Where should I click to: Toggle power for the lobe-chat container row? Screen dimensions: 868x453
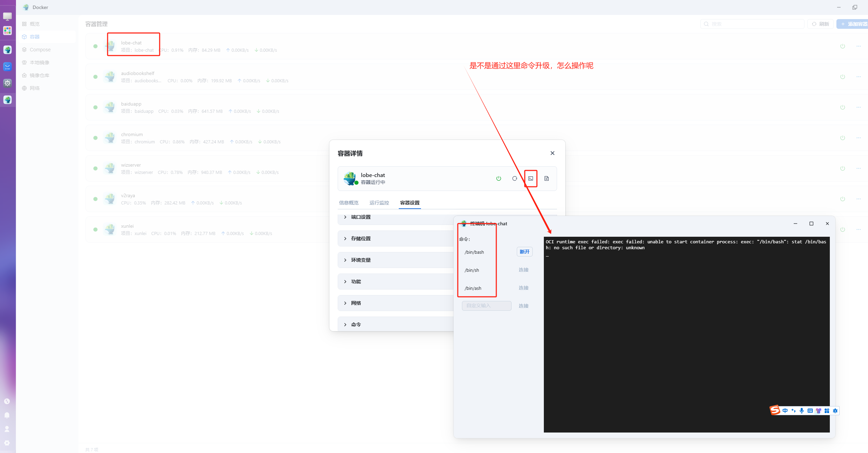(x=842, y=46)
